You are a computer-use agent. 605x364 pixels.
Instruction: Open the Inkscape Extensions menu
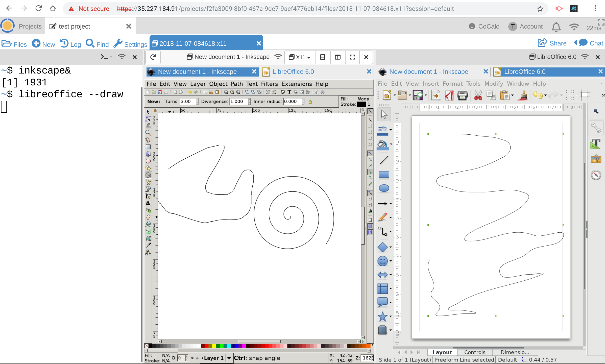(296, 84)
